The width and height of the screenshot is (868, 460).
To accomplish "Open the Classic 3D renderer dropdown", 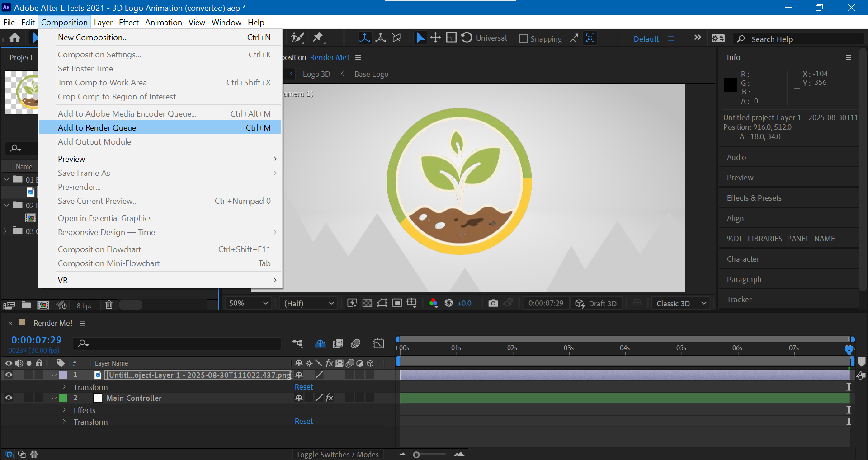I will click(x=681, y=303).
